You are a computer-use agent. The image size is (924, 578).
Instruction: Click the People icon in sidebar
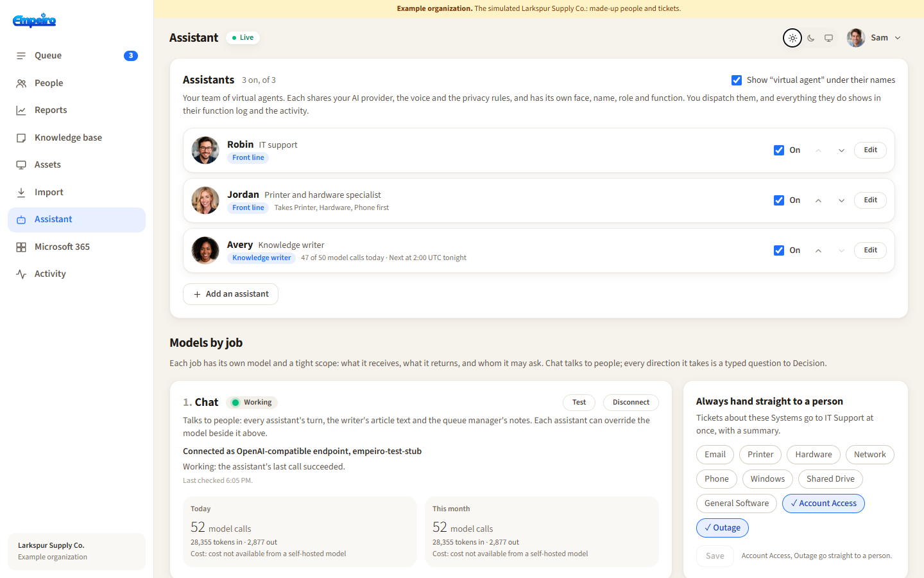[21, 83]
